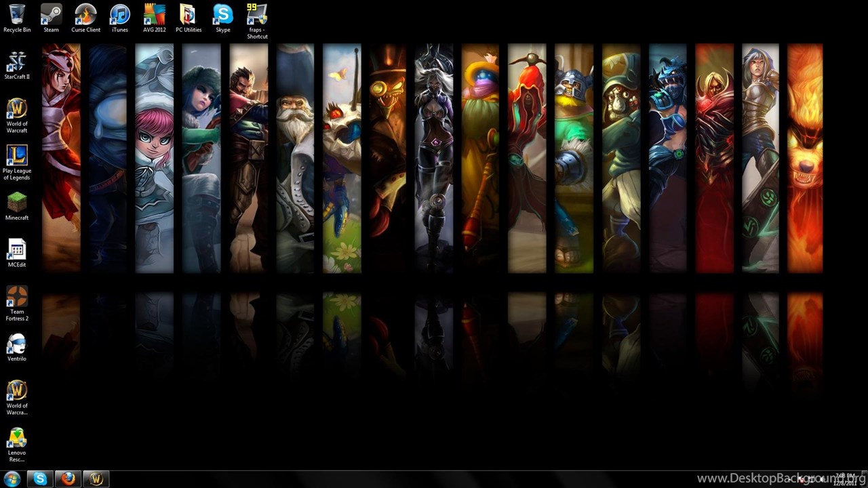Select the StarCraft II desktop icon
Screen dimensions: 868x488
point(17,62)
